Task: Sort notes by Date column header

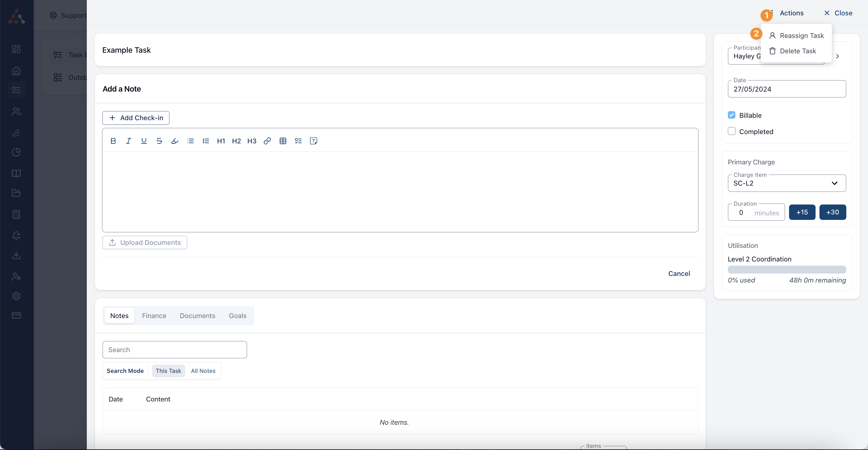Action: [x=115, y=399]
